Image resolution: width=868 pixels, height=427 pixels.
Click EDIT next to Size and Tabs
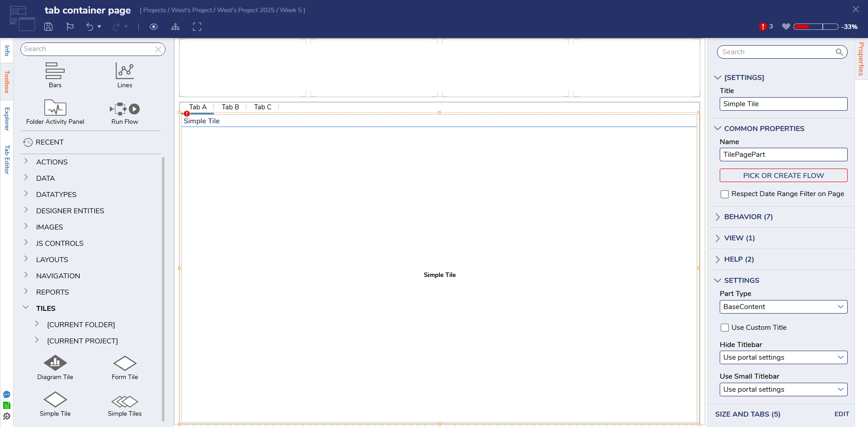click(841, 414)
